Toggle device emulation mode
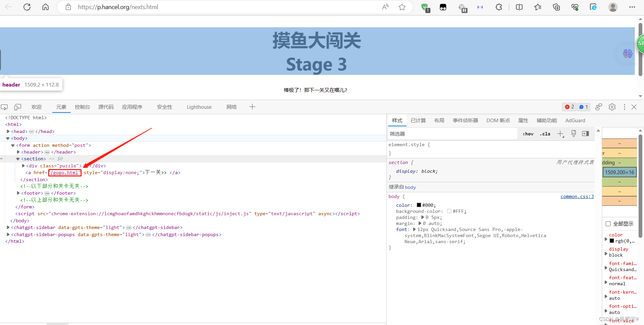This screenshot has width=644, height=325. [18, 107]
